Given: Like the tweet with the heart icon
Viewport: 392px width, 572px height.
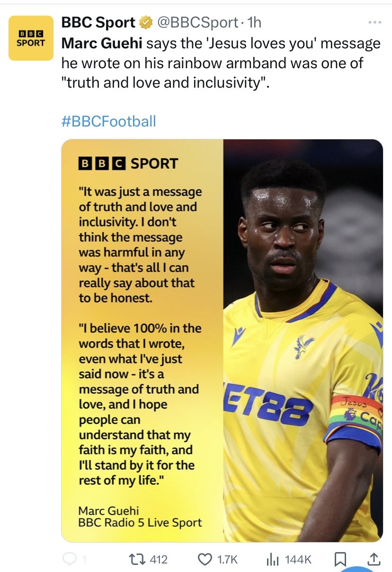Looking at the screenshot, I should 205,560.
